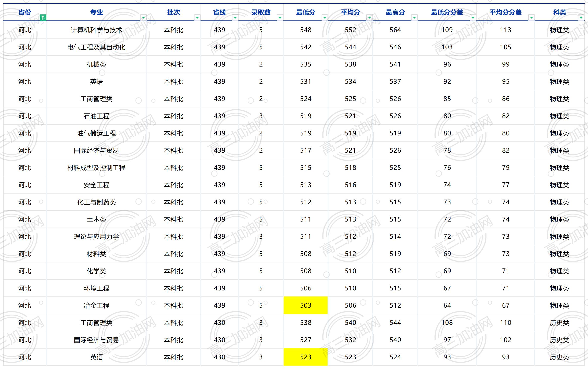This screenshot has width=588, height=369.
Task: Open the 最低分 column filter dropdown
Action: click(325, 18)
